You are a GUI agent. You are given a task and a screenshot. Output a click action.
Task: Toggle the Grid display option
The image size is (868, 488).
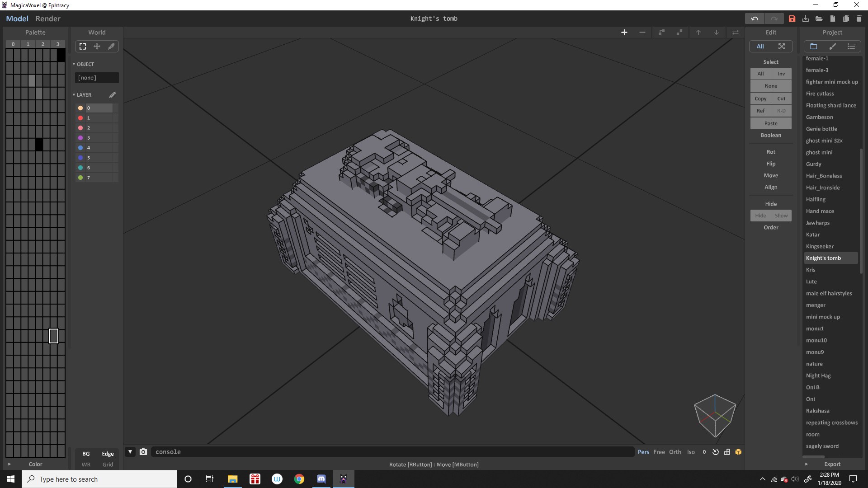108,465
